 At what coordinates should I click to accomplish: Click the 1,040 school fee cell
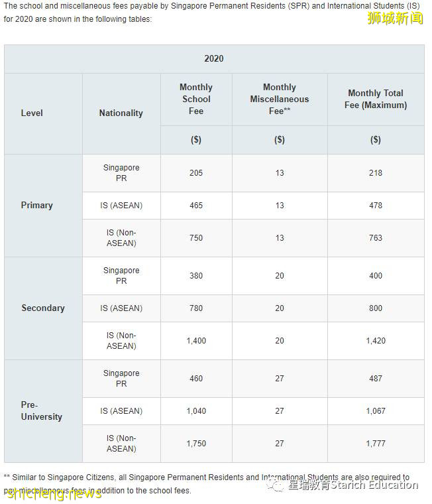[x=196, y=411]
